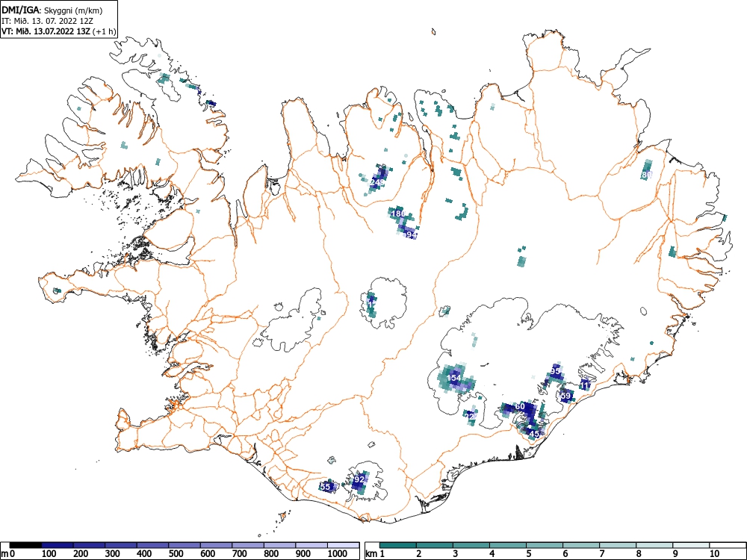Click the visibility value "248" on the map
This screenshot has height=560, width=747.
tap(376, 182)
